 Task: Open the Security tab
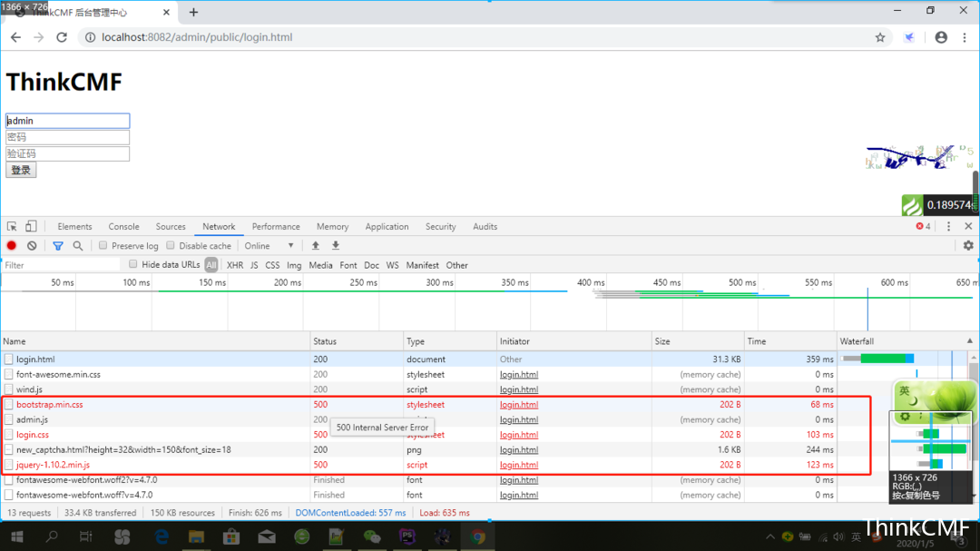pyautogui.click(x=441, y=226)
